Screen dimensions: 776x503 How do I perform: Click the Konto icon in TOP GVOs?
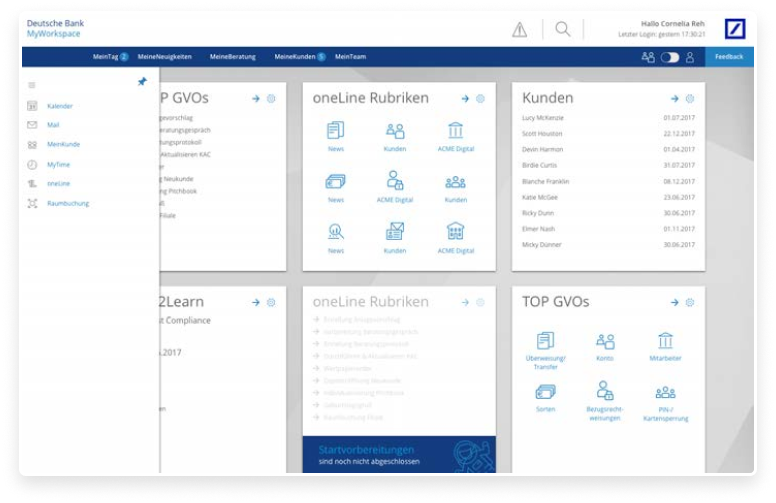(605, 341)
